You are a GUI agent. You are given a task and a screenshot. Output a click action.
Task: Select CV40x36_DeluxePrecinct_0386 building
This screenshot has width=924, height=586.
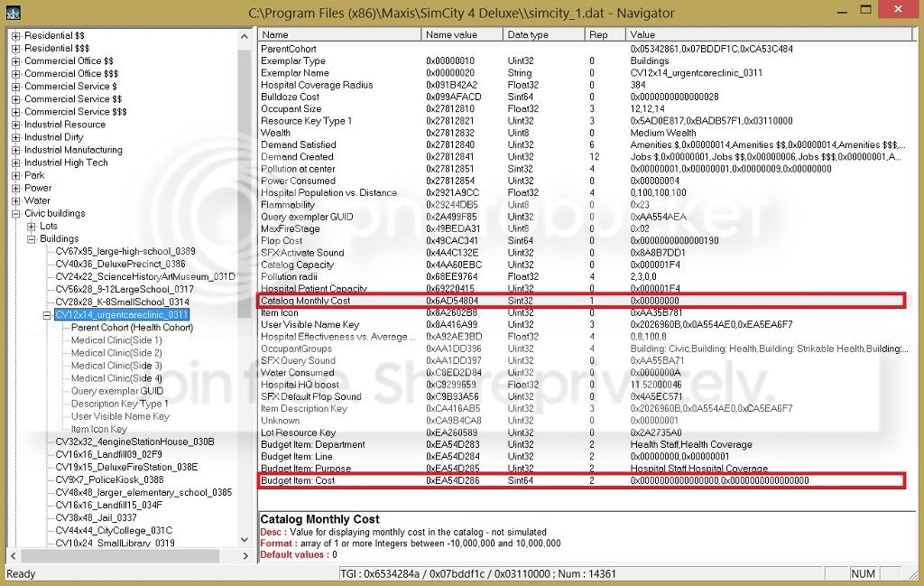(x=120, y=265)
